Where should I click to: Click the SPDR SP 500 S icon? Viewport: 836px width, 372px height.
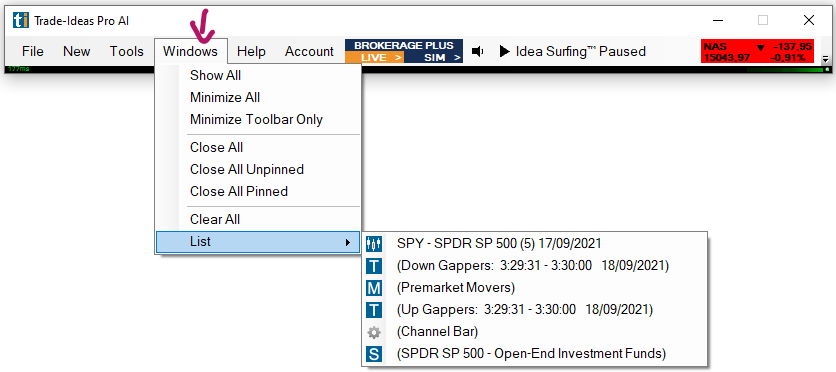[x=374, y=354]
